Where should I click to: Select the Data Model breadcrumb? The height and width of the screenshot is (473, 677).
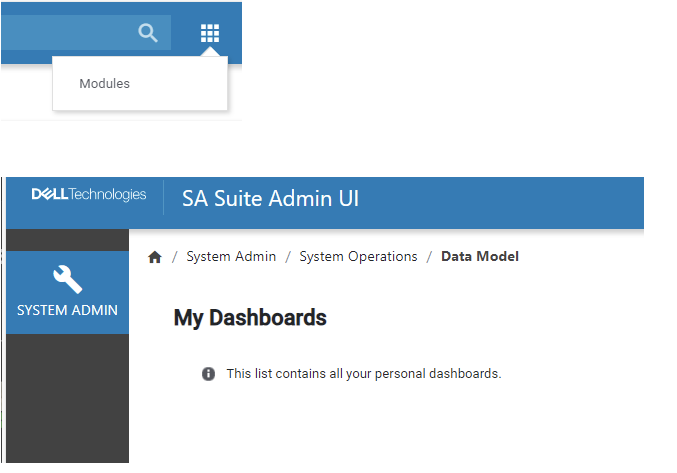coord(480,257)
